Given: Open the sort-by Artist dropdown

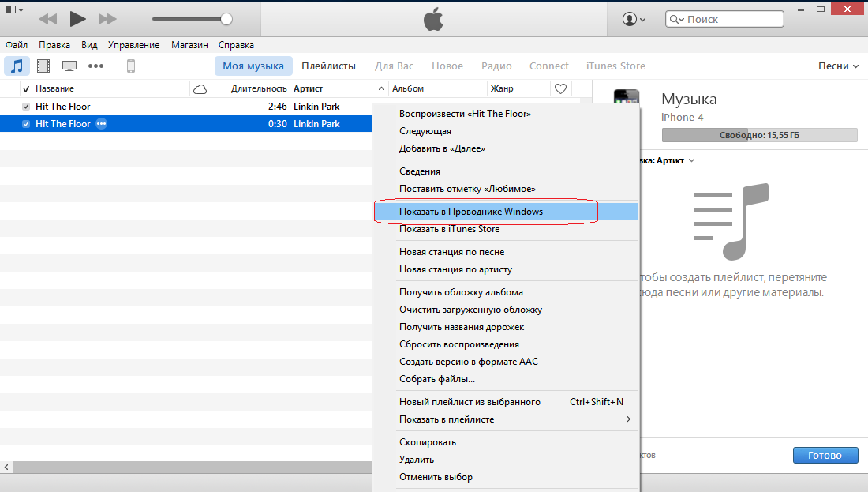Looking at the screenshot, I should click(x=666, y=160).
